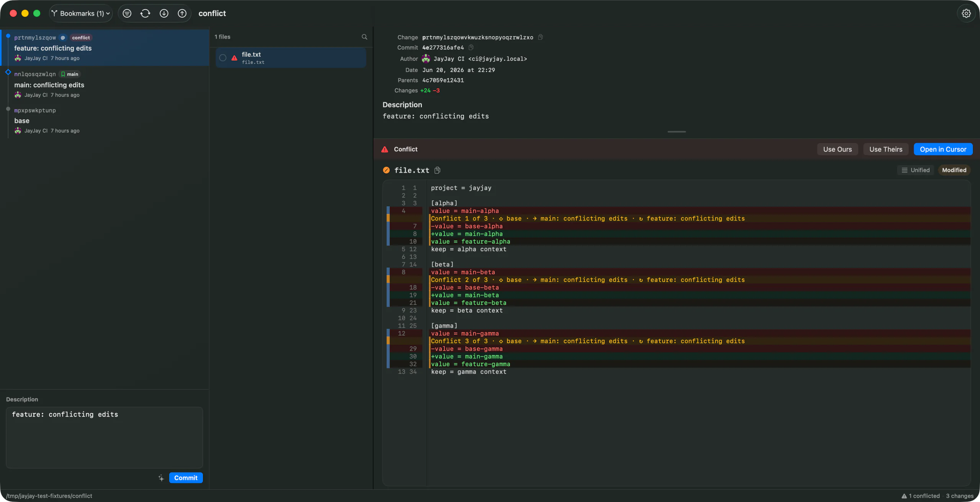Click the parent hash 4c7059e12431
Screen dimensions: 980x502
(443, 80)
